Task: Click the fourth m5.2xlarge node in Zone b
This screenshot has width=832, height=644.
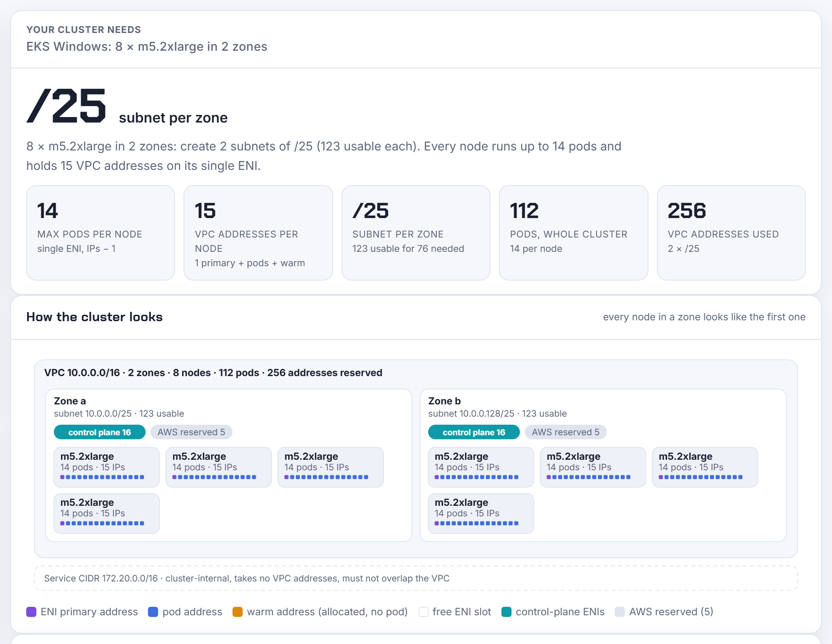Action: [x=481, y=513]
